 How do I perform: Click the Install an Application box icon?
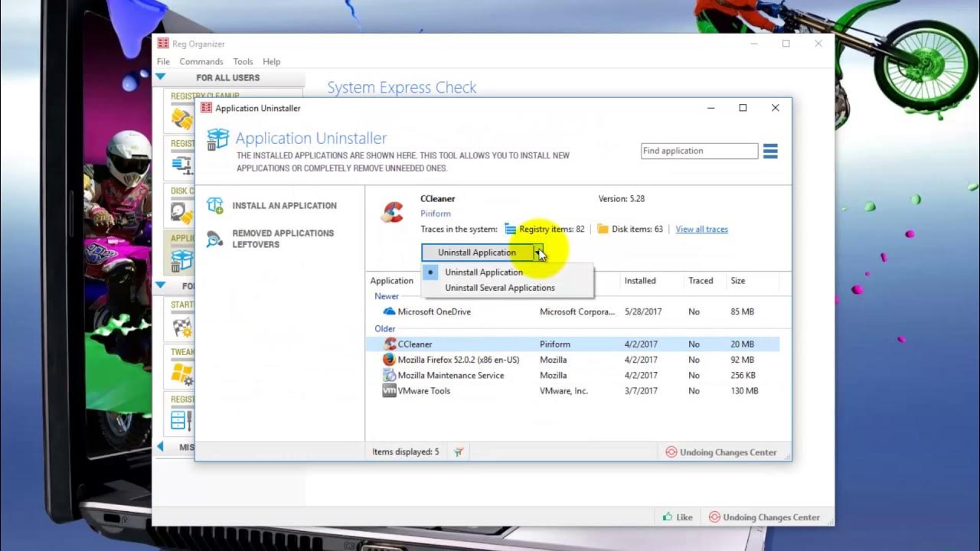click(x=215, y=205)
